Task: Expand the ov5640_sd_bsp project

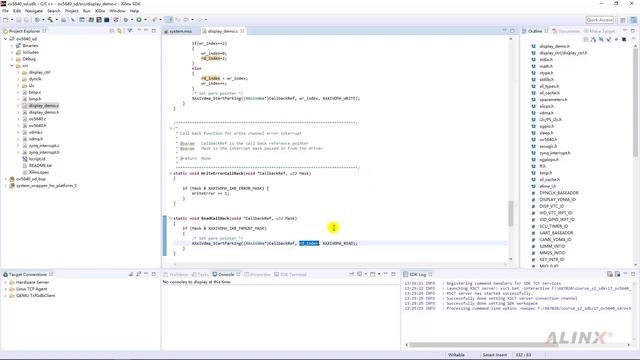Action: click(x=5, y=179)
